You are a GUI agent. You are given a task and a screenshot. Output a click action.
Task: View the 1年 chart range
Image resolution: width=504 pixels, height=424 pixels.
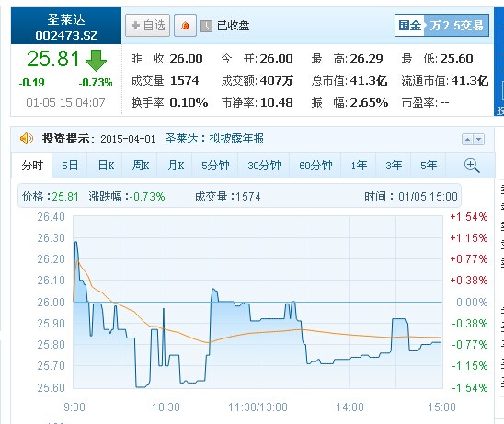tap(359, 166)
